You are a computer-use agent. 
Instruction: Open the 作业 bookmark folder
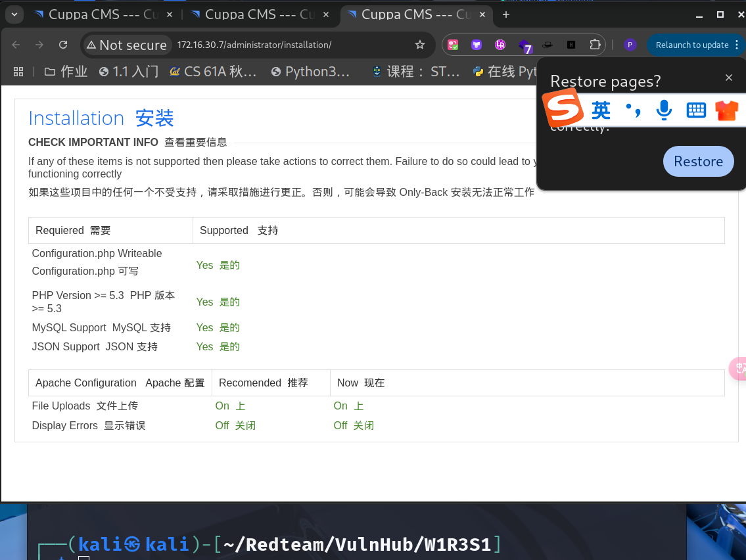pos(66,72)
